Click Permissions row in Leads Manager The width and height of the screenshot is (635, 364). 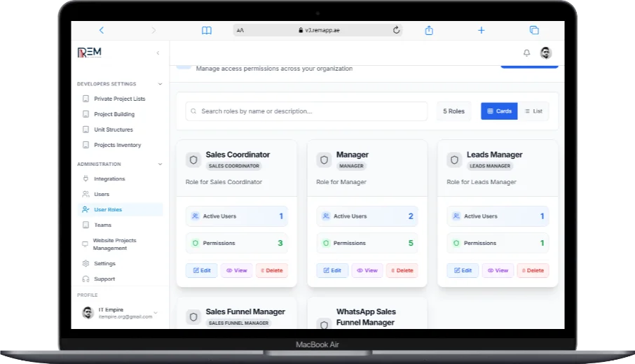pyautogui.click(x=498, y=243)
